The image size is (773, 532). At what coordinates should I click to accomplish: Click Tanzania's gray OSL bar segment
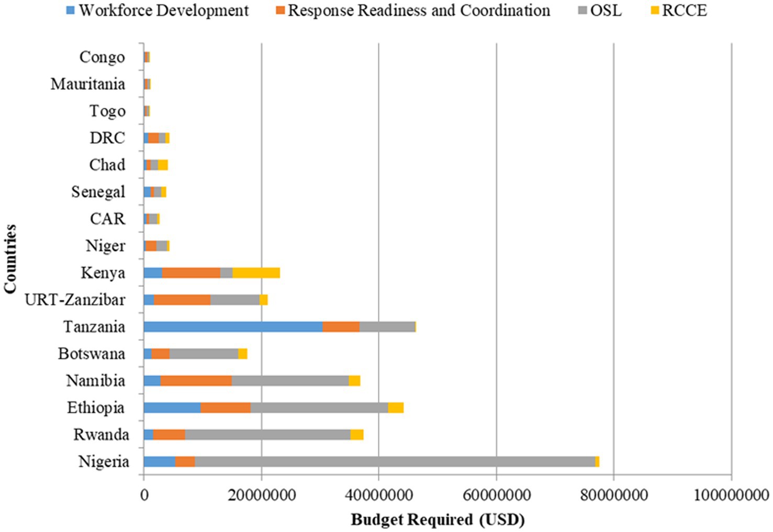click(x=387, y=326)
